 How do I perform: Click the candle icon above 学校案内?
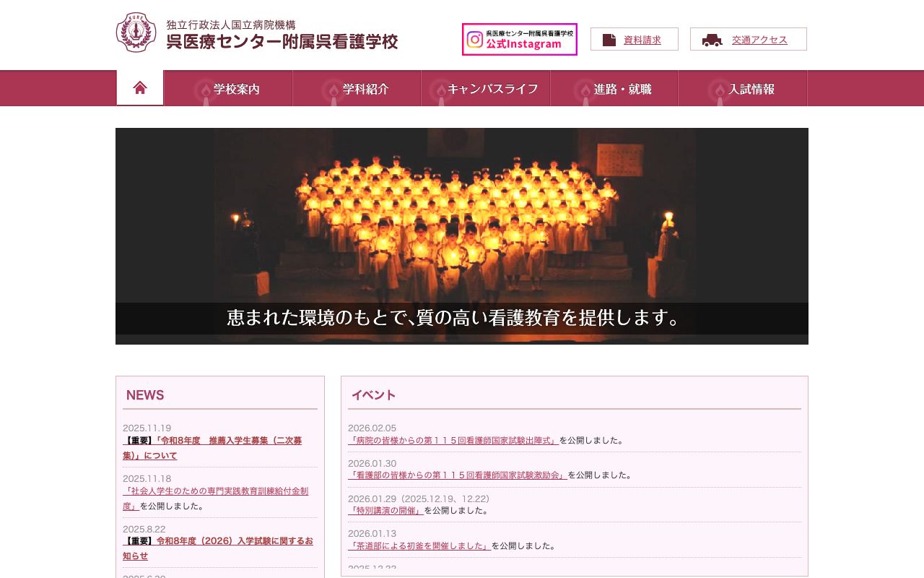[x=204, y=88]
